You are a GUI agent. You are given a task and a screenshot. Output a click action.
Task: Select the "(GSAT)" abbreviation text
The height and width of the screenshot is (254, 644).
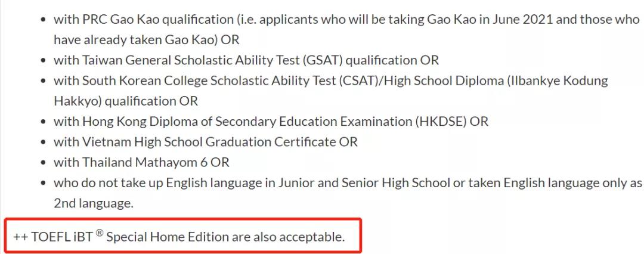323,60
